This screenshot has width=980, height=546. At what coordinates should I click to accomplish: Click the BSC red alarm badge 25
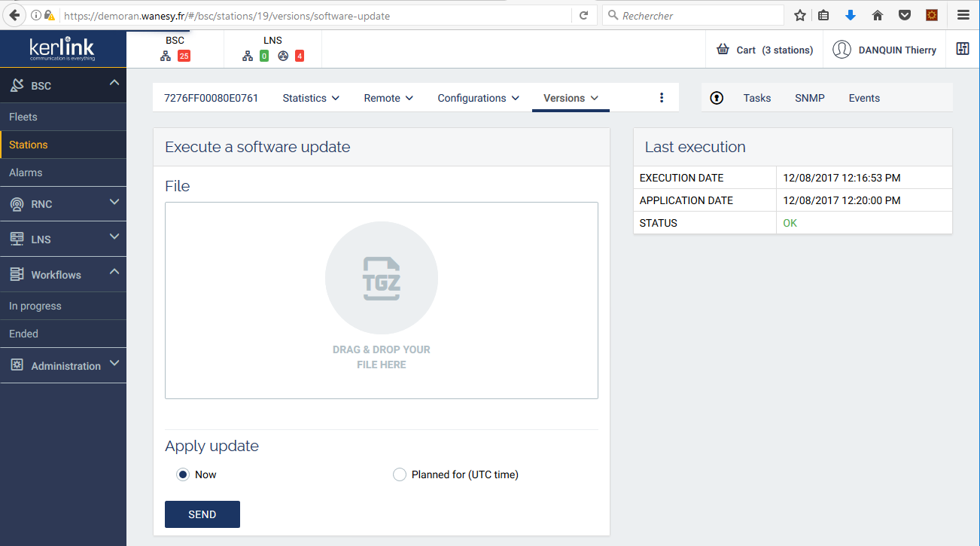(184, 56)
